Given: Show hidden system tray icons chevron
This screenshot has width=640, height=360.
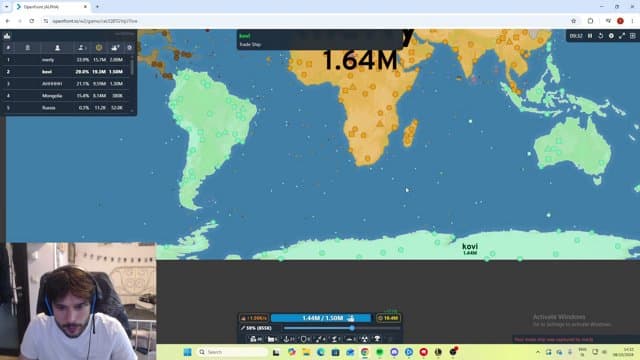Looking at the screenshot, I should click(x=538, y=352).
